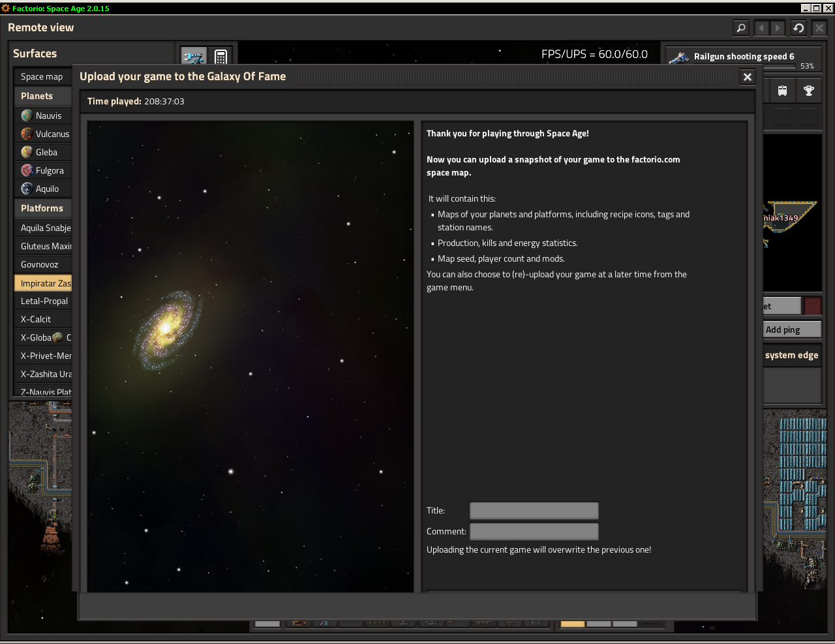
Task: Open the search magnifier in Remote view
Action: [741, 28]
